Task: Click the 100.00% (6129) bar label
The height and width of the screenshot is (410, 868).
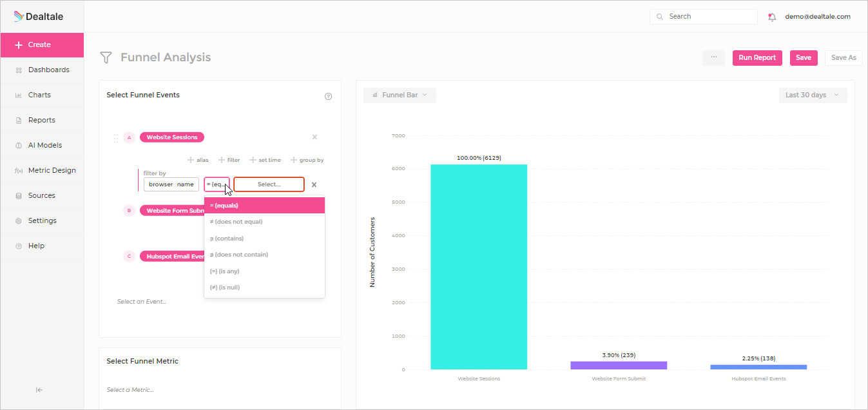Action: tap(479, 158)
